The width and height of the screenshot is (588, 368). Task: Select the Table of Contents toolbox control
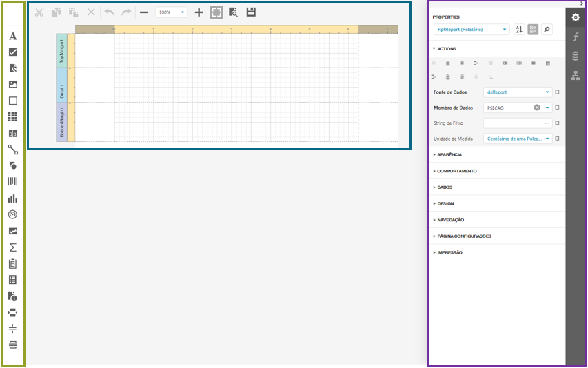click(12, 280)
